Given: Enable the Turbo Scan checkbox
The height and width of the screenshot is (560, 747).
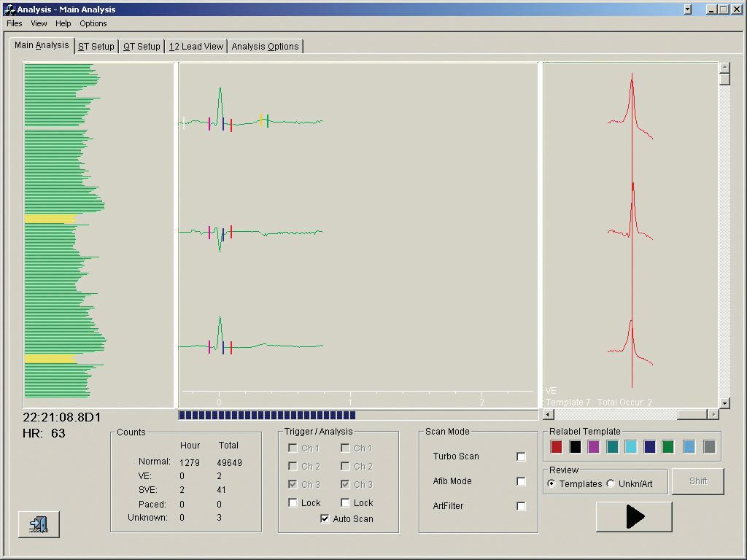Looking at the screenshot, I should click(x=521, y=456).
